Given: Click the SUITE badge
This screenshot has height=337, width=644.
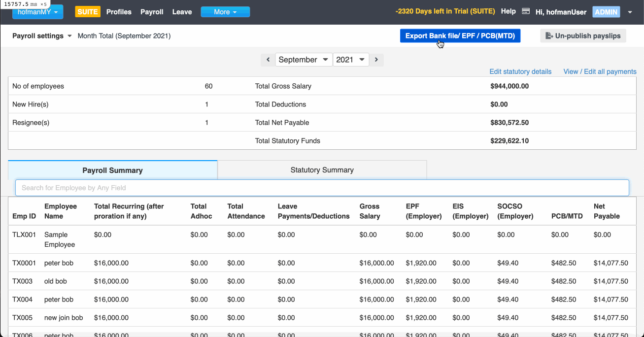Looking at the screenshot, I should 87,12.
